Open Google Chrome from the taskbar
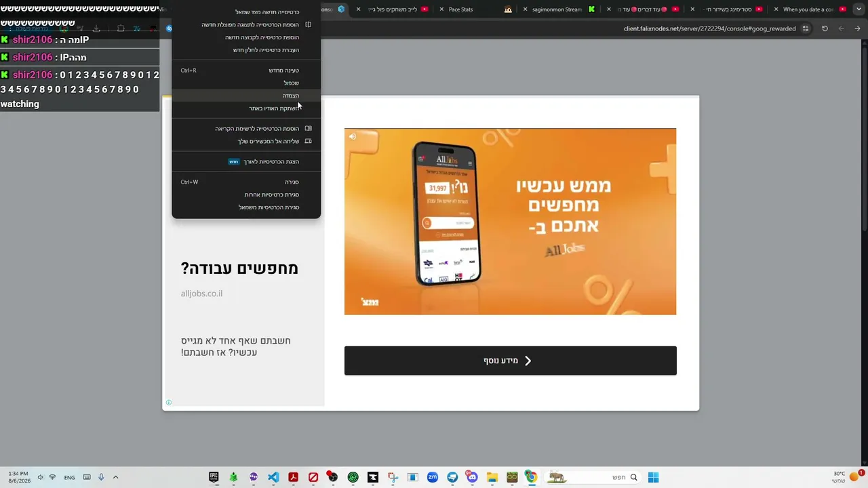Viewport: 868px width, 488px height. [x=532, y=477]
